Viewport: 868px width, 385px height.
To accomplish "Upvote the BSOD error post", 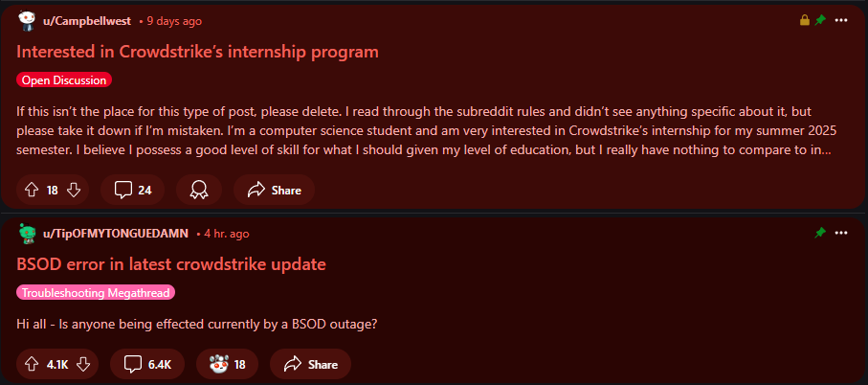I will click(x=32, y=364).
